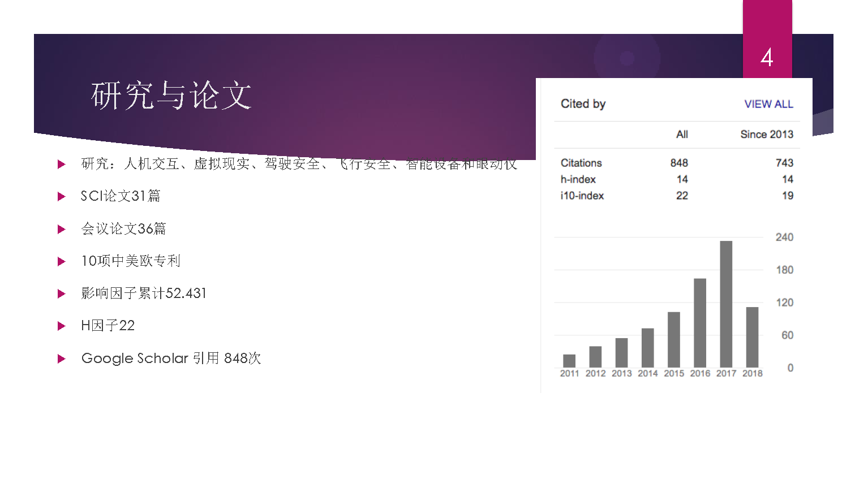Click the bullet arrow beside 研究:人机交互
Viewport: 868px width, 488px height.
62,165
